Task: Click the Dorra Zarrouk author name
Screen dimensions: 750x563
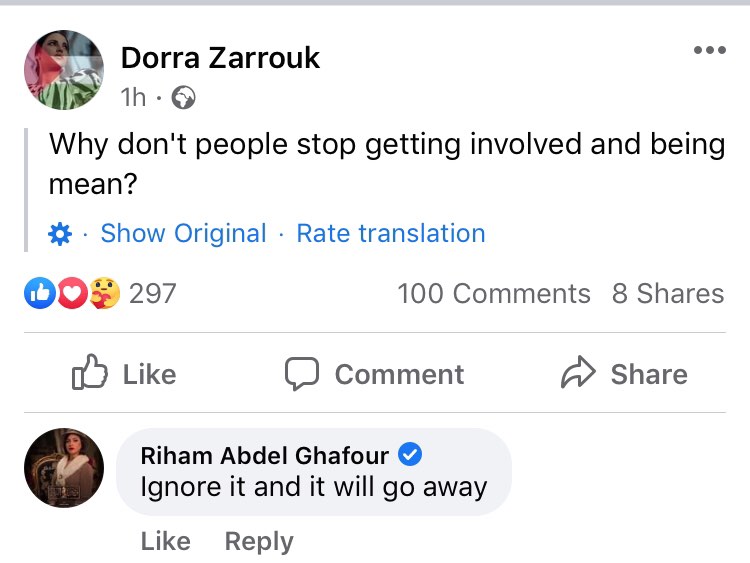Action: [x=220, y=58]
